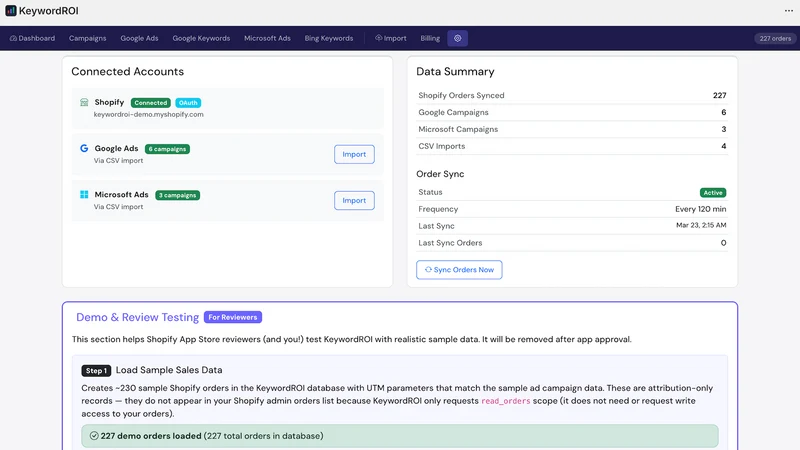This screenshot has width=800, height=450.
Task: Open the Campaigns tab
Action: click(88, 38)
